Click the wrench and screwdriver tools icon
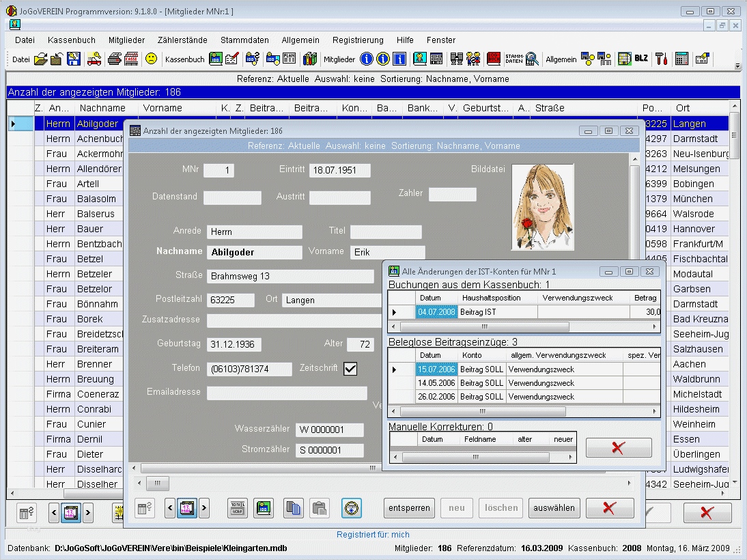 (x=661, y=59)
